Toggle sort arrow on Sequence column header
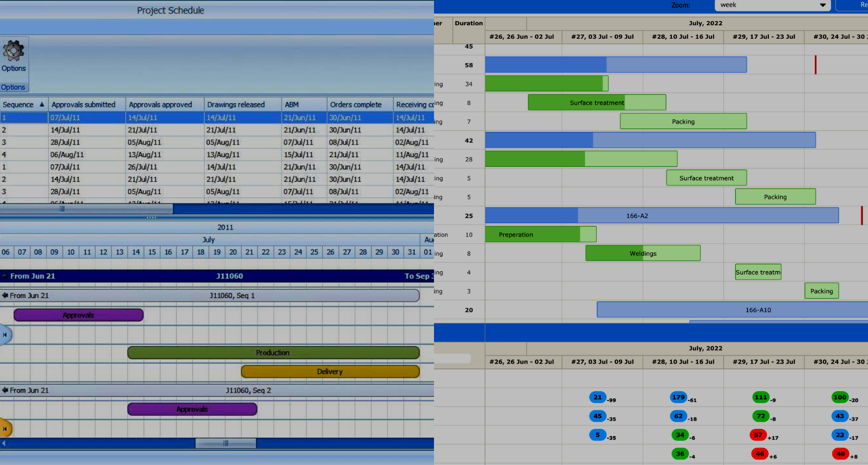Viewport: 868px width, 465px height. point(42,104)
